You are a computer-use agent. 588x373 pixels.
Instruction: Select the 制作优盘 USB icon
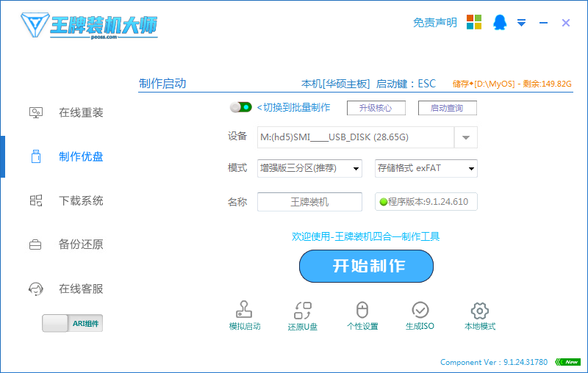click(36, 156)
